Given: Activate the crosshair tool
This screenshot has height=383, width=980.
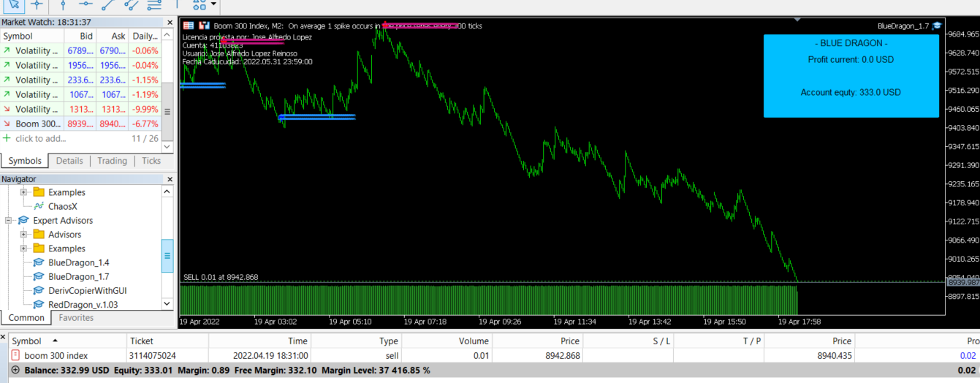Looking at the screenshot, I should click(36, 4).
